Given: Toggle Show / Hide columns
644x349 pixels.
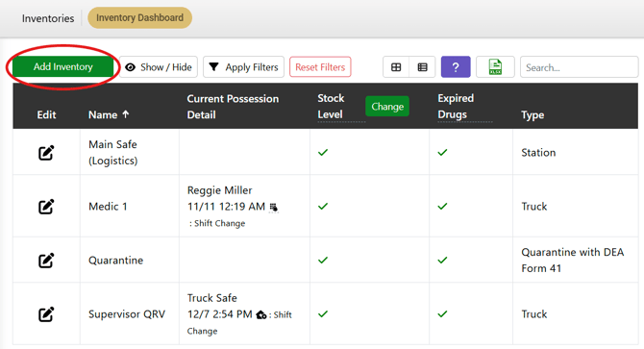Looking at the screenshot, I should pos(159,67).
